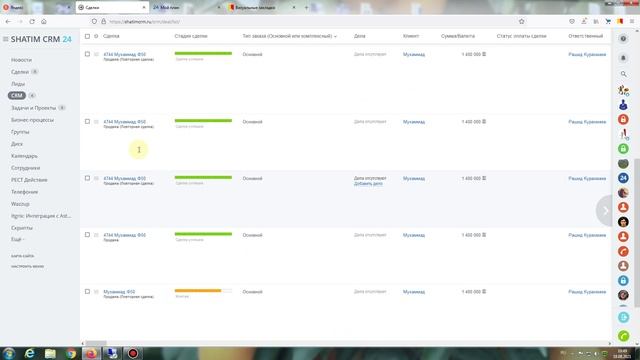
Task: Click the Добавить дело link
Action: click(368, 184)
